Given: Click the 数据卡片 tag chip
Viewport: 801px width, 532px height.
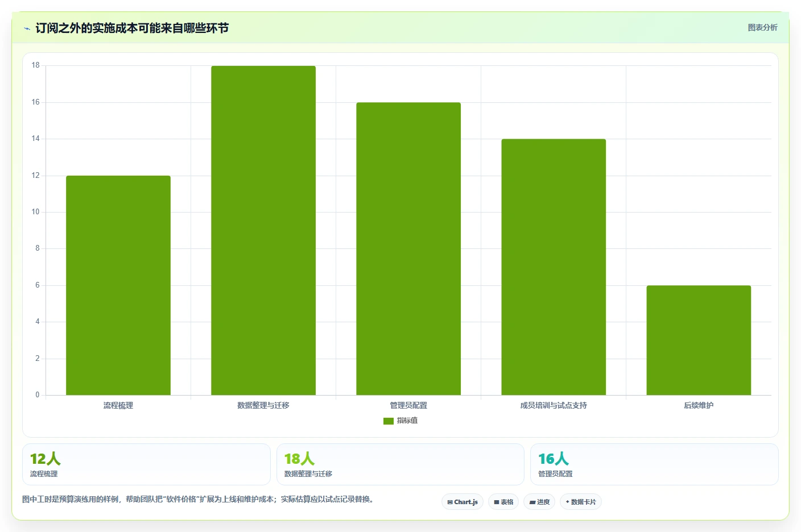Looking at the screenshot, I should point(581,502).
